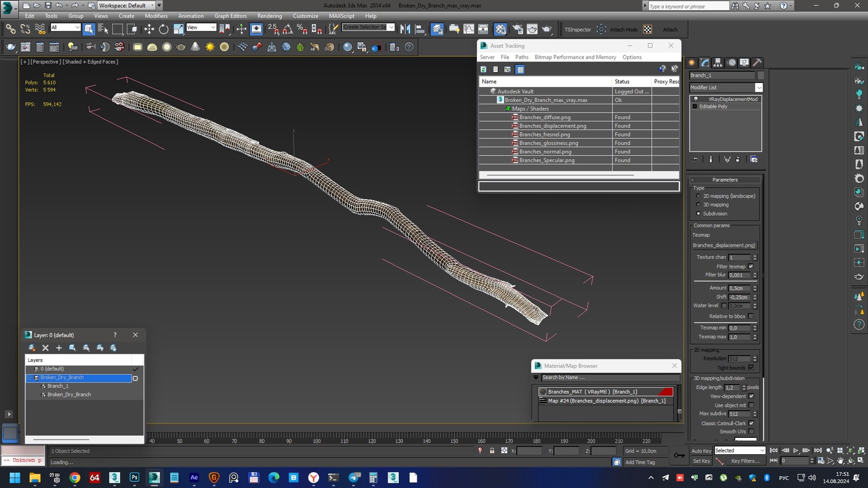Click Pan View hand icon
This screenshot has height=488, width=868.
[840, 461]
